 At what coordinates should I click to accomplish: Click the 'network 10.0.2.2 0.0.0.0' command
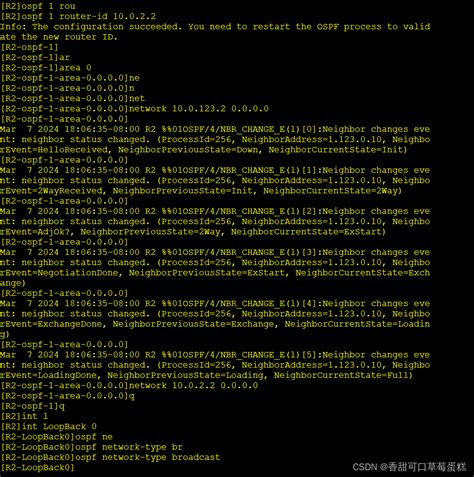point(193,386)
